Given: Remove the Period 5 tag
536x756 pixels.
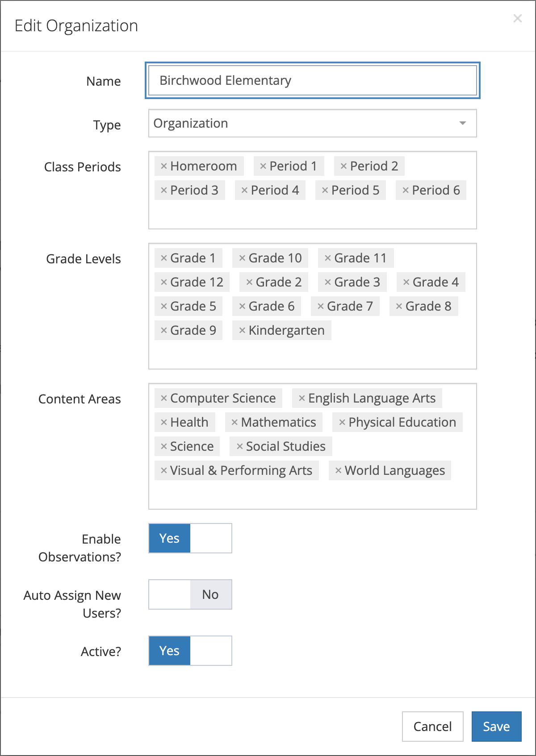Looking at the screenshot, I should point(325,191).
